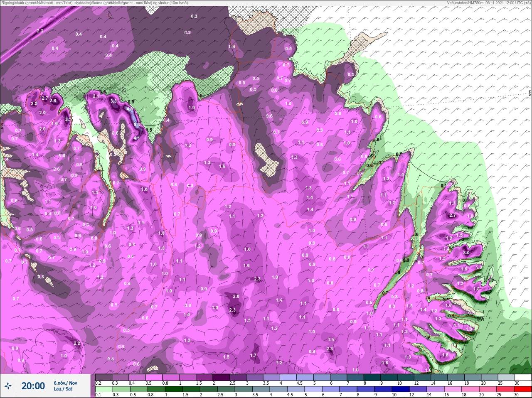The height and width of the screenshot is (398, 532).
Task: Click the 5.3 precipitation value on the map
Action: point(136,125)
